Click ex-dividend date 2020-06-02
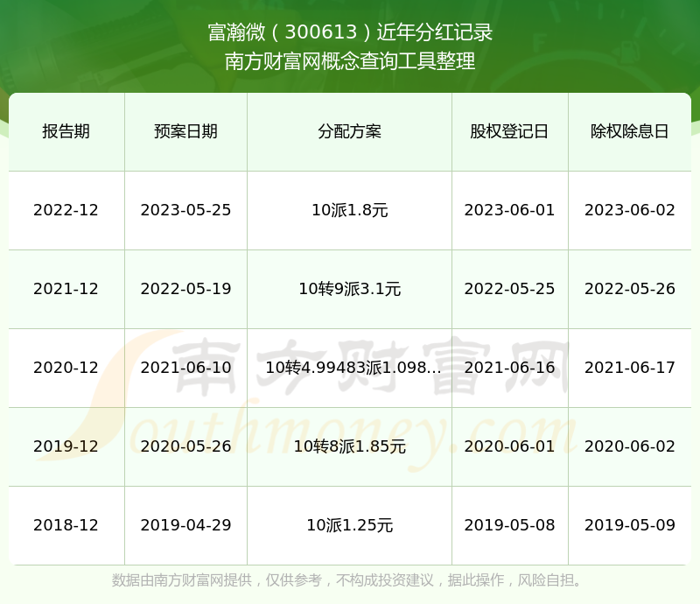 629,446
